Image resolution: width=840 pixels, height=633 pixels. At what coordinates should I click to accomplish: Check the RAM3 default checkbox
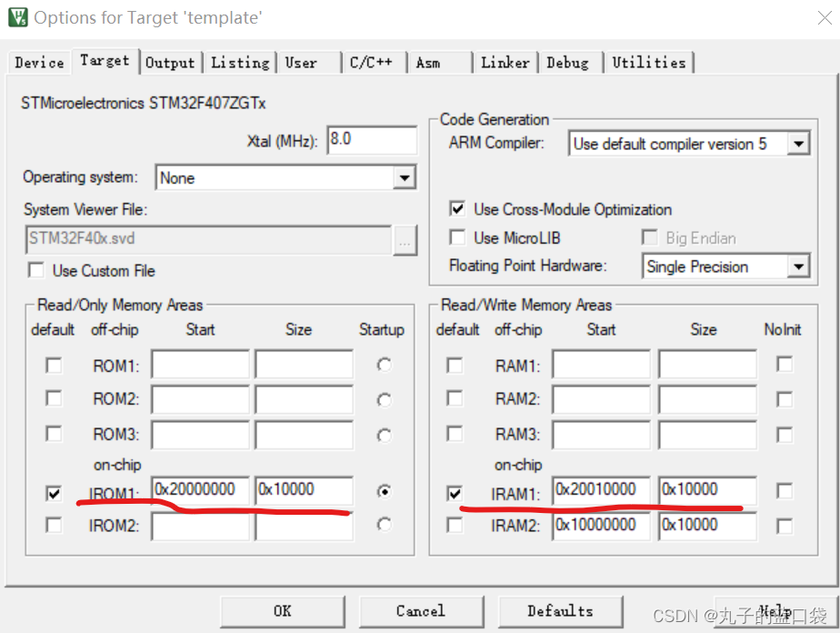(455, 433)
